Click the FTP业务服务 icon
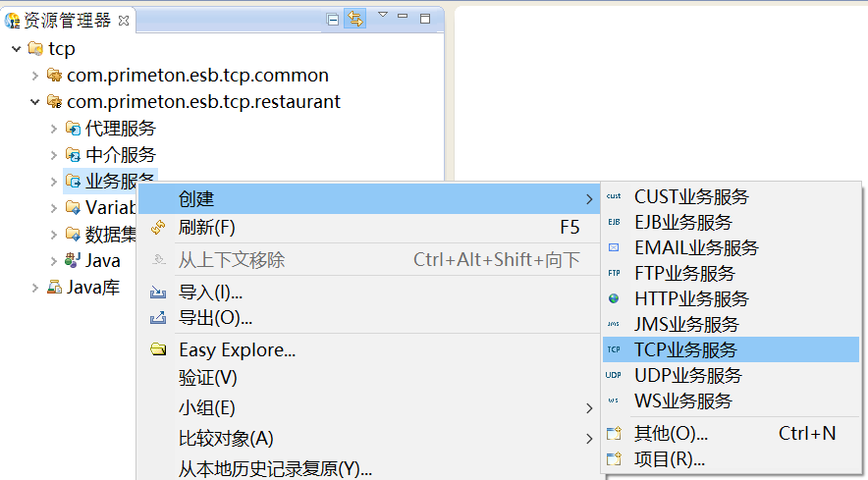 [614, 273]
